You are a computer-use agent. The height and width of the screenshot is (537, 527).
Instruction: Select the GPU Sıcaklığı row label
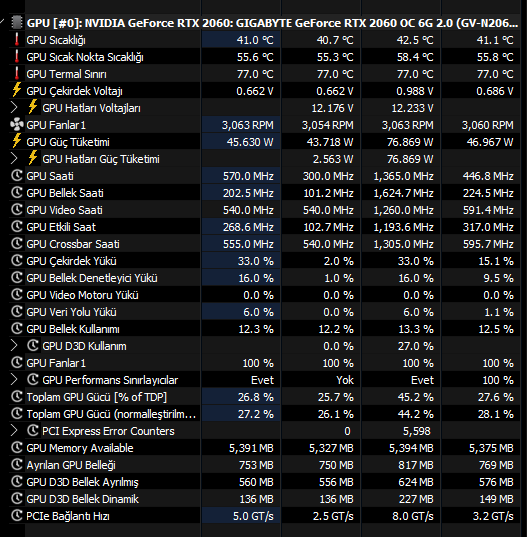coord(56,40)
